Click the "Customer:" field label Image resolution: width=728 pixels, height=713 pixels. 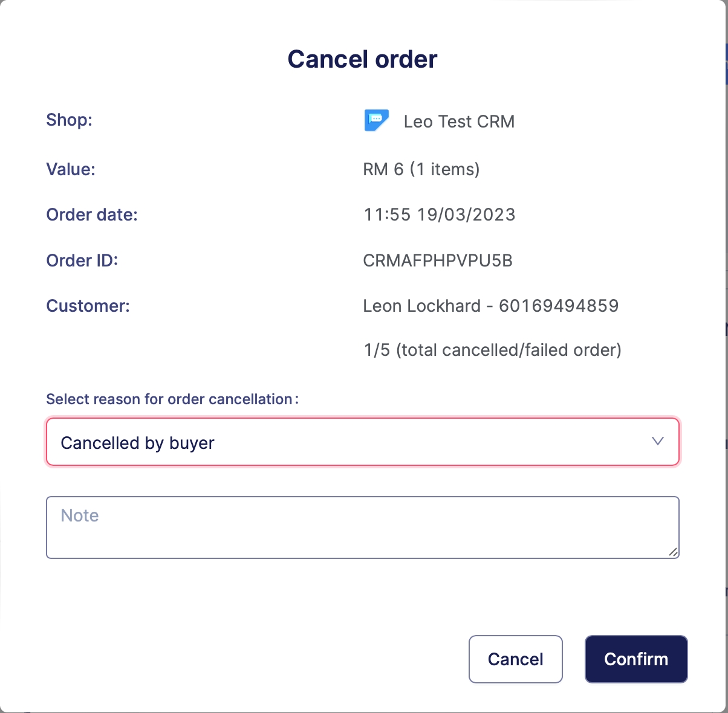coord(88,306)
